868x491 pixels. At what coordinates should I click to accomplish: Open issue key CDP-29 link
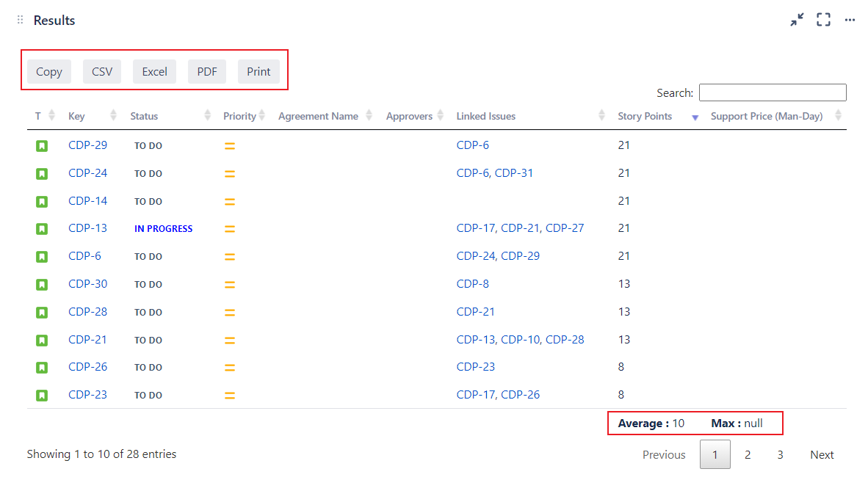87,145
